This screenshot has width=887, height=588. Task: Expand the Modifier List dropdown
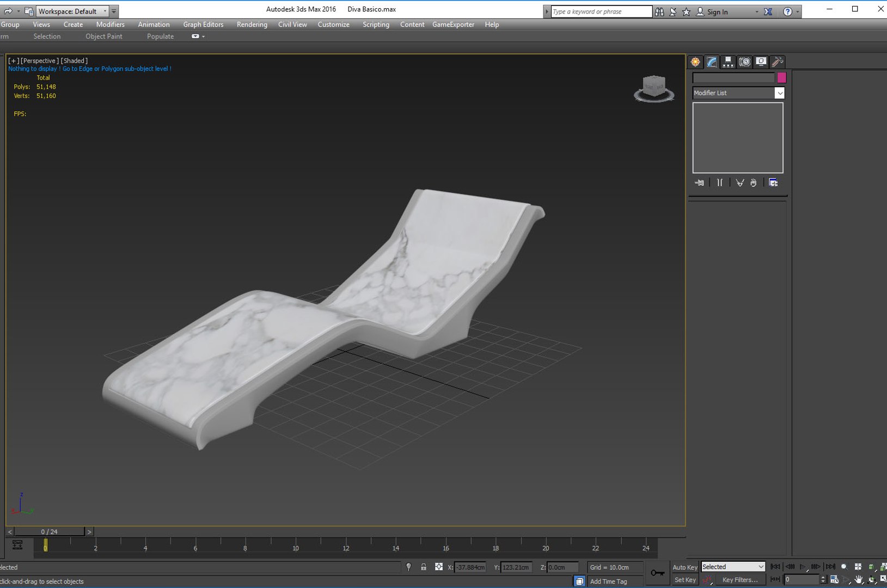pyautogui.click(x=779, y=93)
